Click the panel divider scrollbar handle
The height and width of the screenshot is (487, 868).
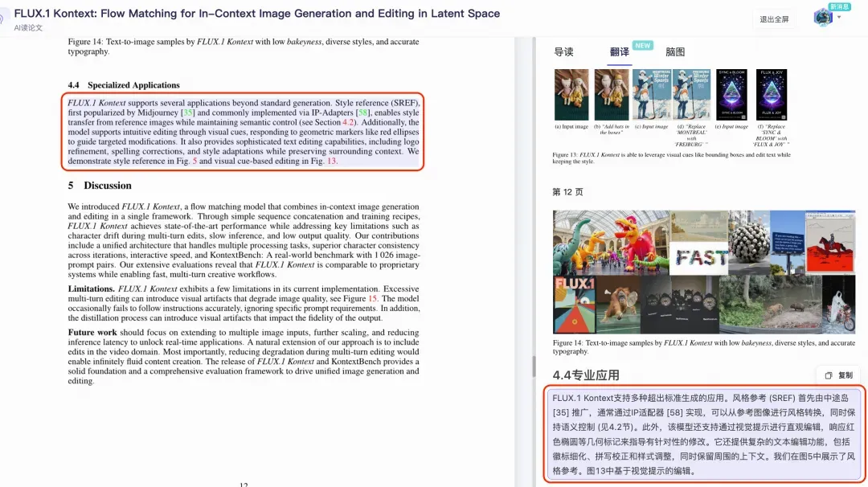pyautogui.click(x=534, y=366)
